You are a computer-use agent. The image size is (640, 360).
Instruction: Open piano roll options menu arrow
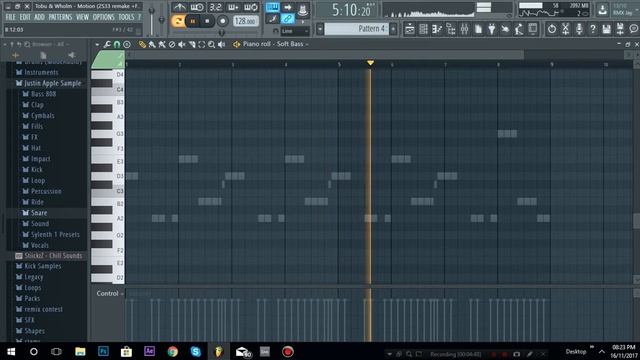pos(97,44)
